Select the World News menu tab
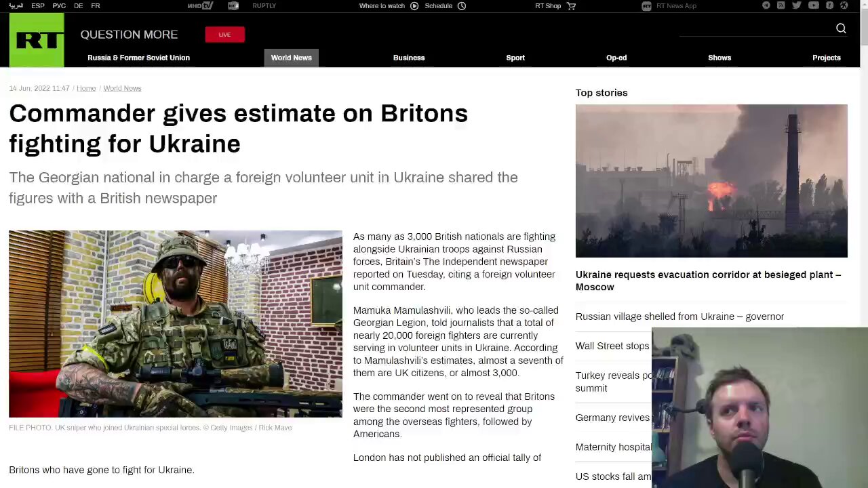 (292, 58)
